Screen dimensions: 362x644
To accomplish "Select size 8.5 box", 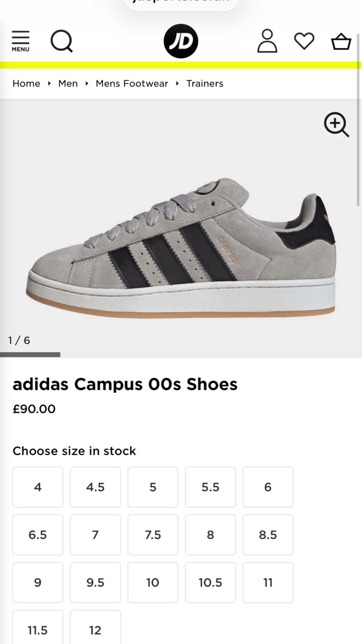I will coord(268,535).
